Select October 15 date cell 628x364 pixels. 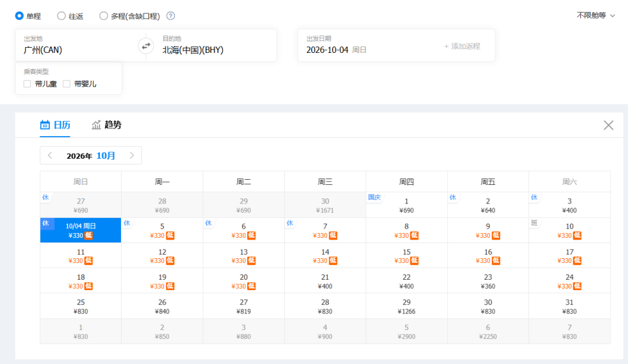tap(406, 255)
